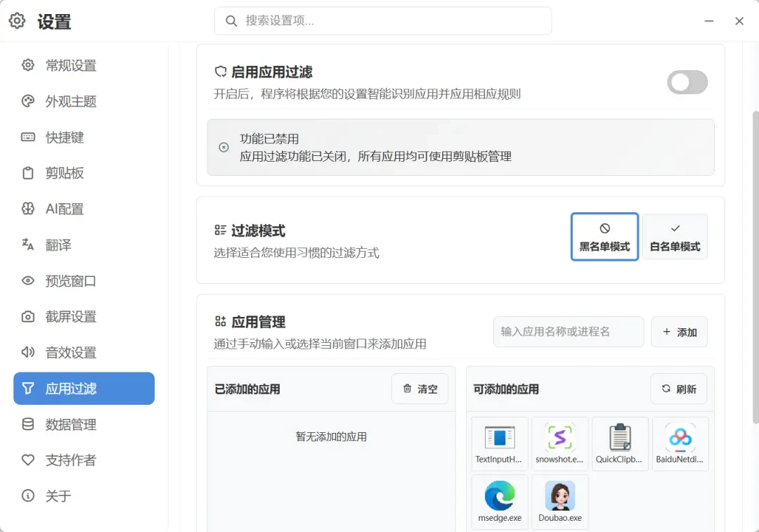The image size is (759, 532).
Task: Open 常规设置 in the sidebar
Action: [x=84, y=65]
